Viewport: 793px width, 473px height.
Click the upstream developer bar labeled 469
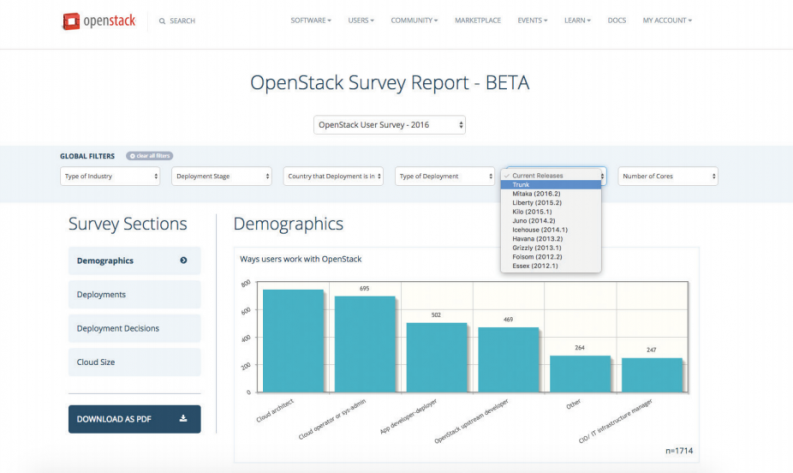pos(509,360)
